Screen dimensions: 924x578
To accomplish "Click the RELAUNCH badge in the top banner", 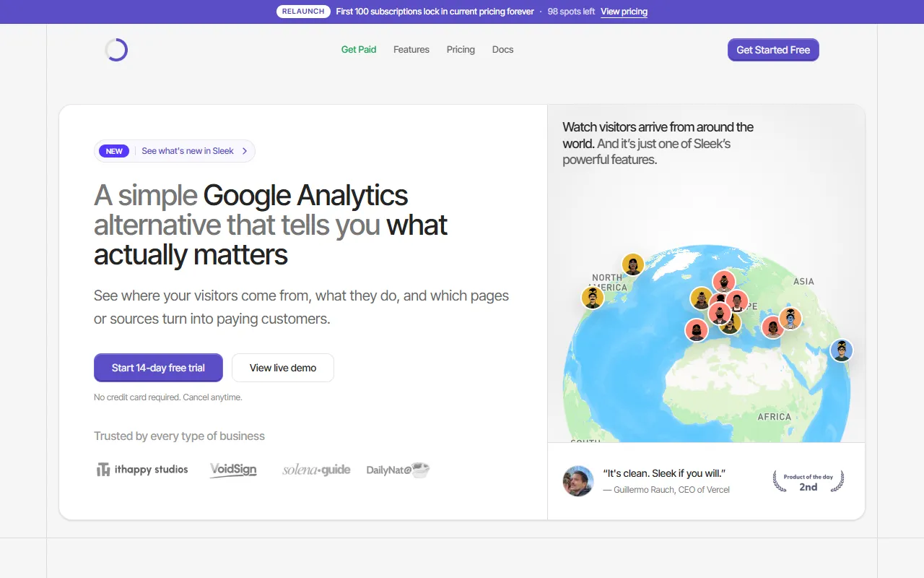I will 303,12.
